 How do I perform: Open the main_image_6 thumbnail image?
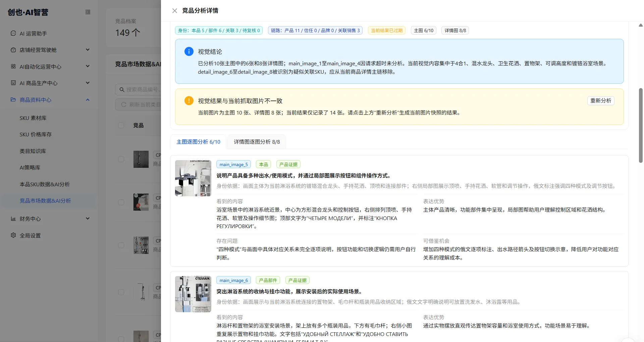(193, 294)
